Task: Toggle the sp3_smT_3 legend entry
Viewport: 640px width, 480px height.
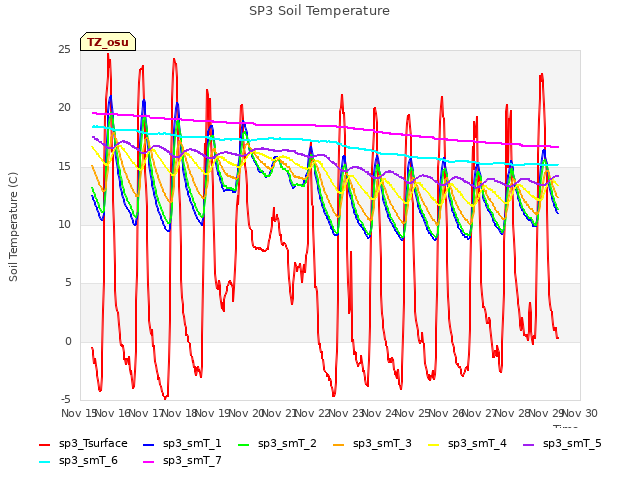Action: coord(372,444)
